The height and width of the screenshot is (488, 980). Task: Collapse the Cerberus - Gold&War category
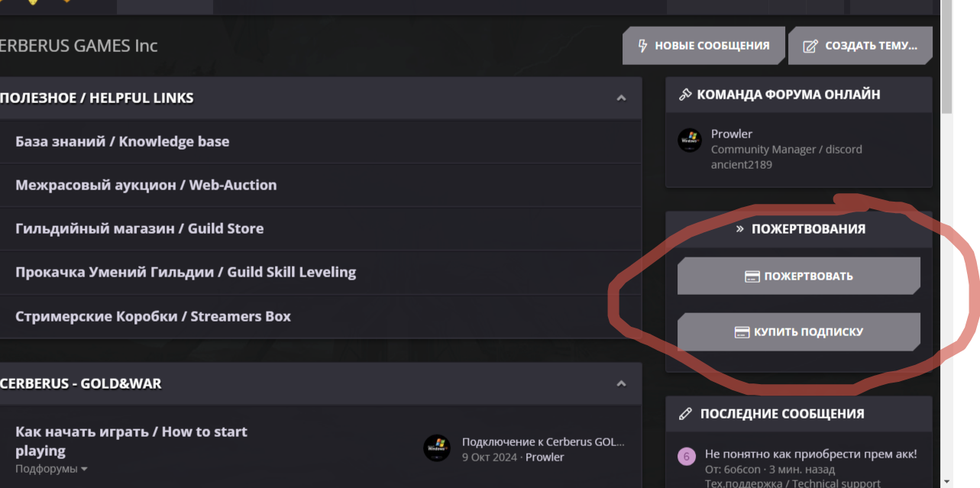(621, 383)
